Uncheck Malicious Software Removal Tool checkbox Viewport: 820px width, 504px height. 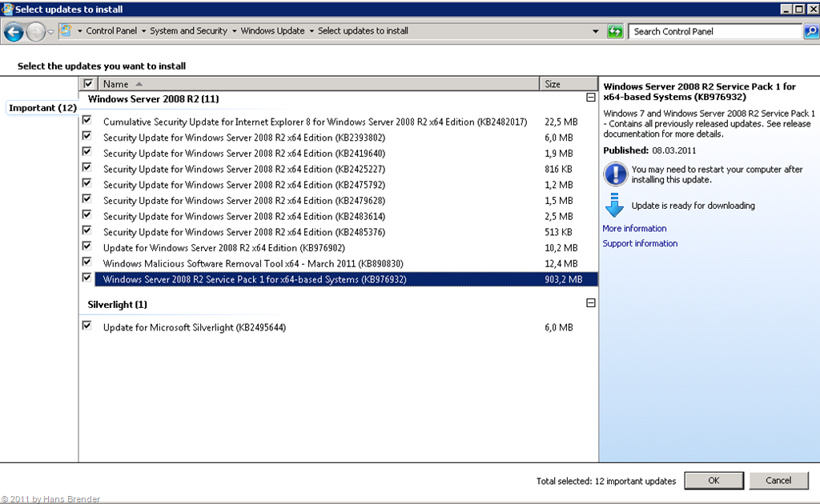(x=86, y=262)
